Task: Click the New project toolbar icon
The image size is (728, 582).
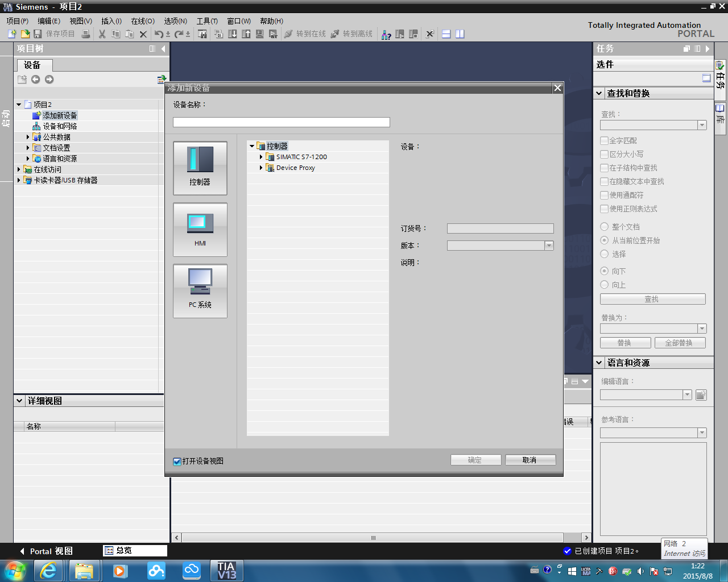Action: point(12,34)
